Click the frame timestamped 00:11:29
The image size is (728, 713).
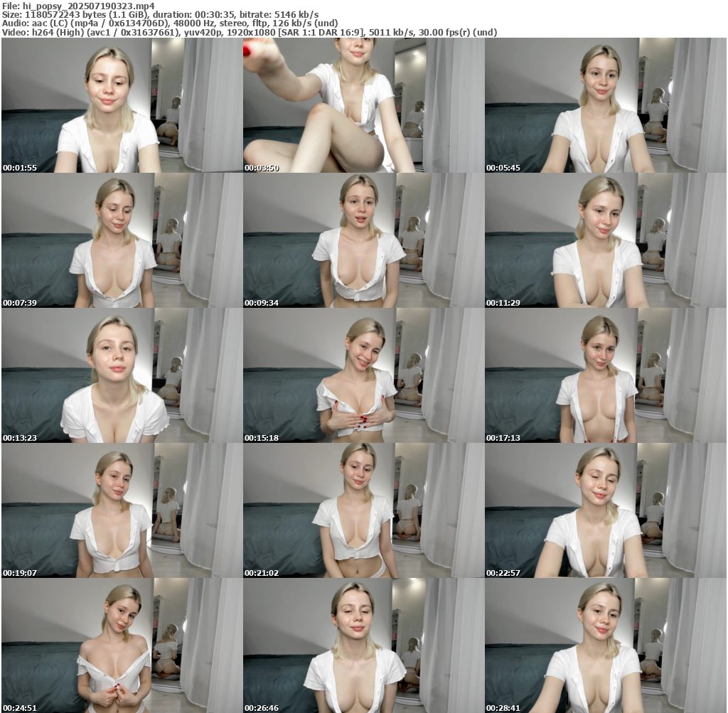pyautogui.click(x=605, y=240)
